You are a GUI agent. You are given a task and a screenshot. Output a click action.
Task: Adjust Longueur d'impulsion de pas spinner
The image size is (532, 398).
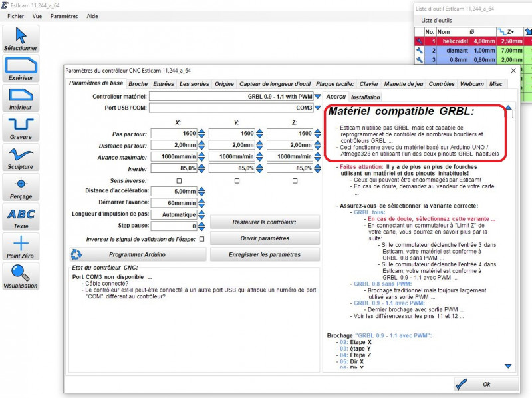pos(201,214)
